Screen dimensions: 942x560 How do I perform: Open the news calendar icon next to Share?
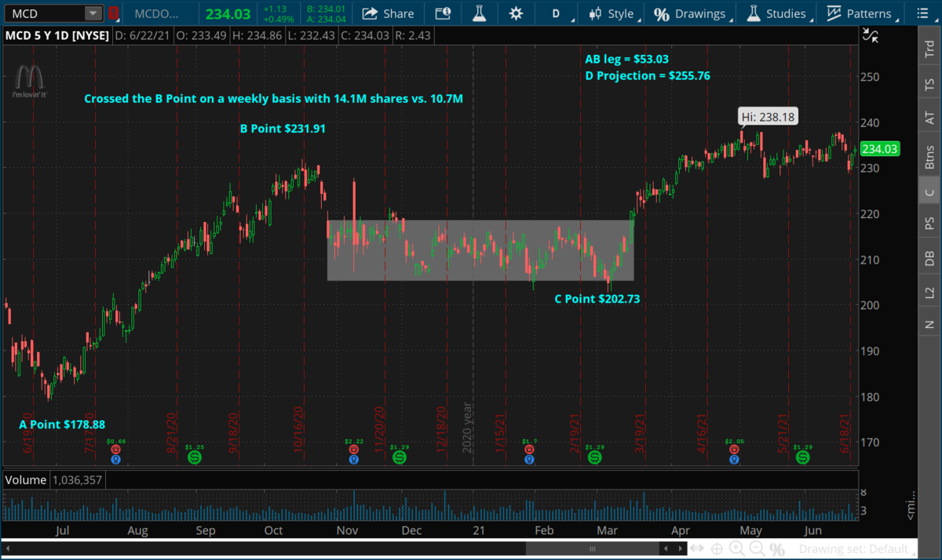pos(443,13)
